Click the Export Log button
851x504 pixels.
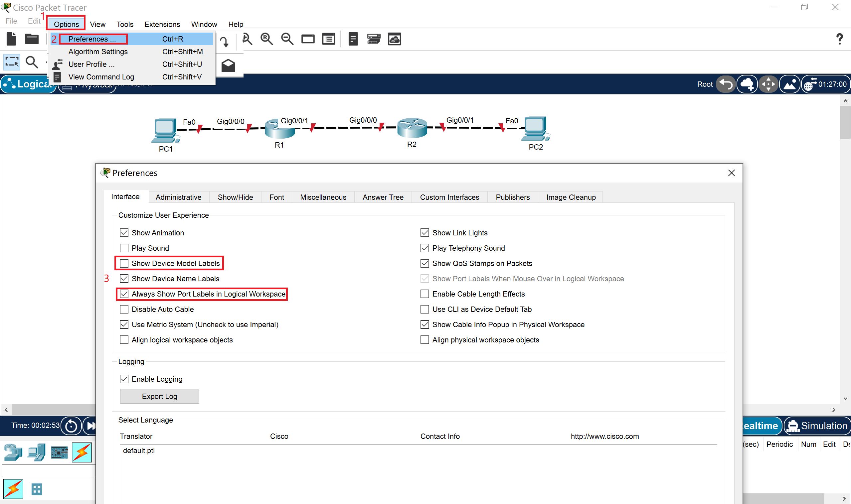tap(159, 396)
